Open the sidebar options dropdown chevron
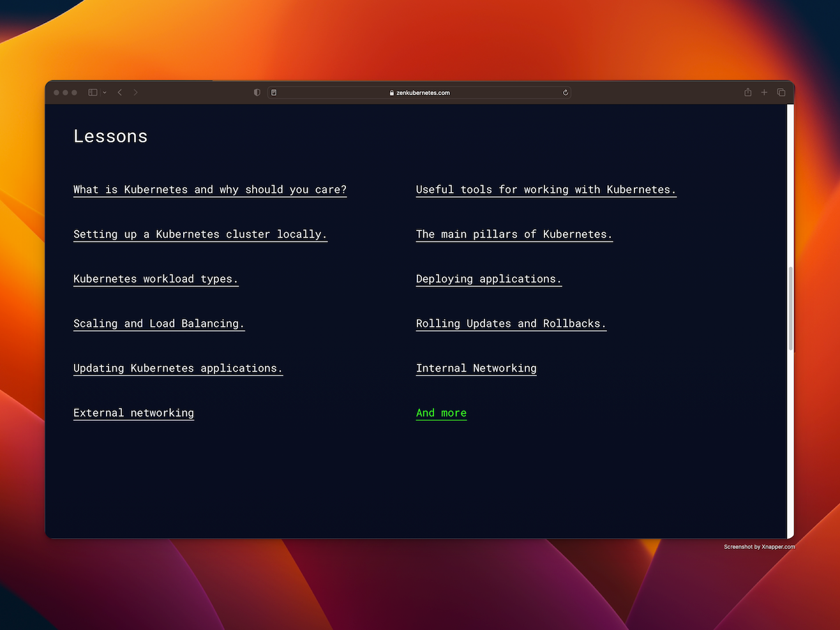 click(105, 93)
